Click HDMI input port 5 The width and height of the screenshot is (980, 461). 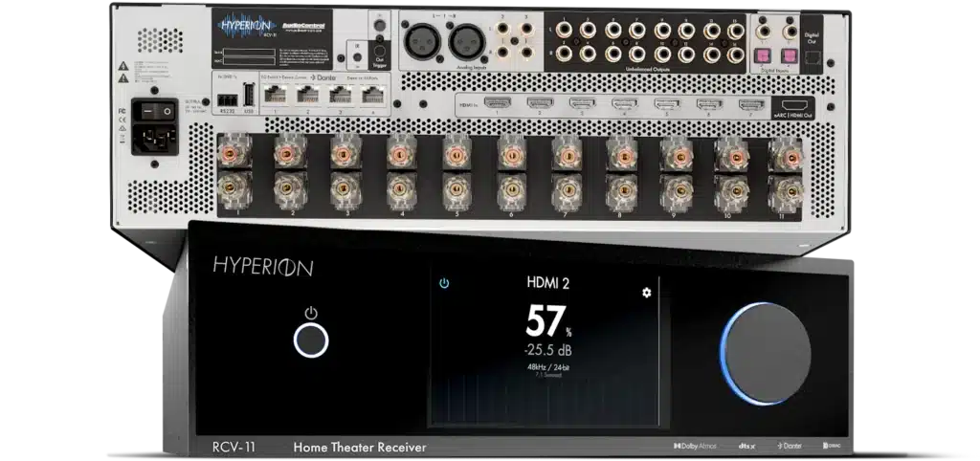click(x=666, y=103)
